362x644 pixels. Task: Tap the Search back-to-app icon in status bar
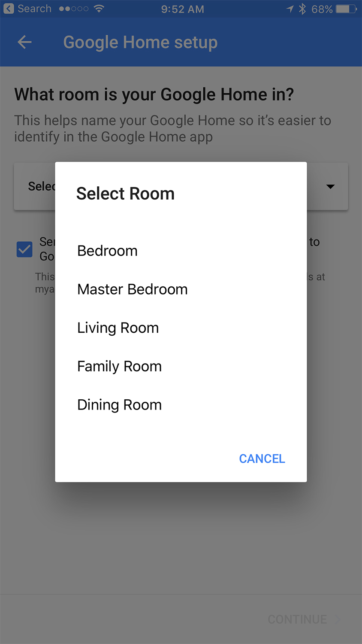9,9
